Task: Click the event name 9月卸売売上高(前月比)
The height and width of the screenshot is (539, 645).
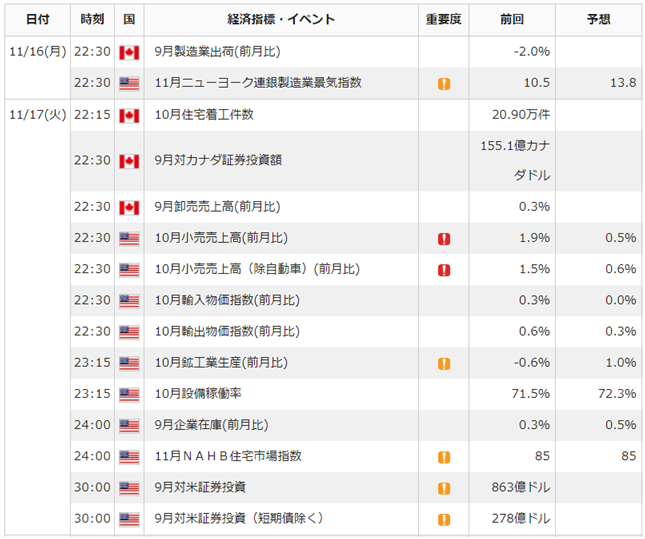Action: pyautogui.click(x=218, y=207)
